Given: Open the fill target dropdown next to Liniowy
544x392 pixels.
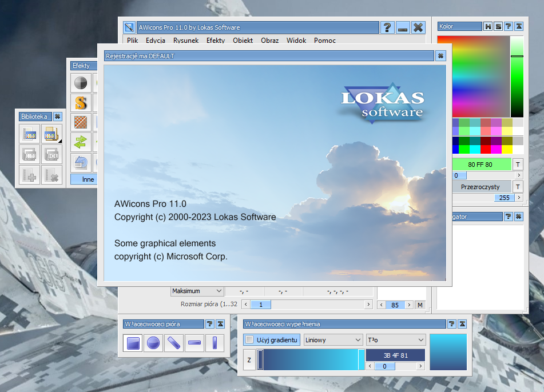Looking at the screenshot, I should [x=395, y=340].
